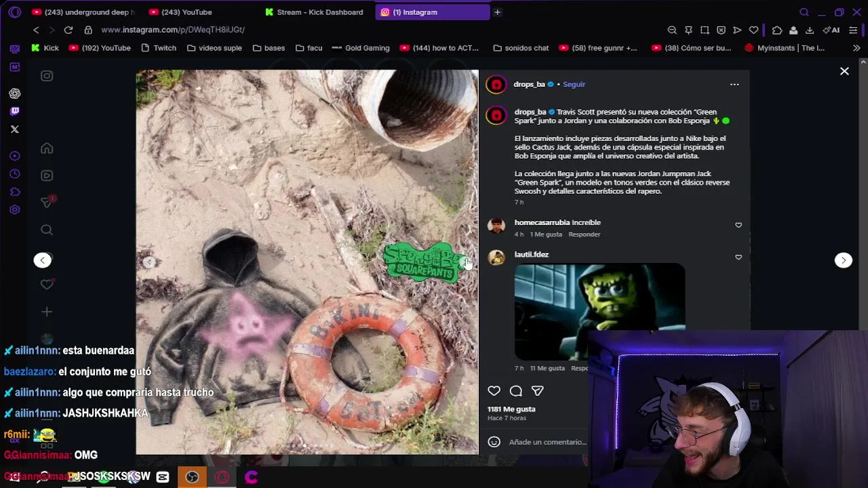Open the post's three-dot more options
Screen dimensions: 868x488
tap(734, 85)
